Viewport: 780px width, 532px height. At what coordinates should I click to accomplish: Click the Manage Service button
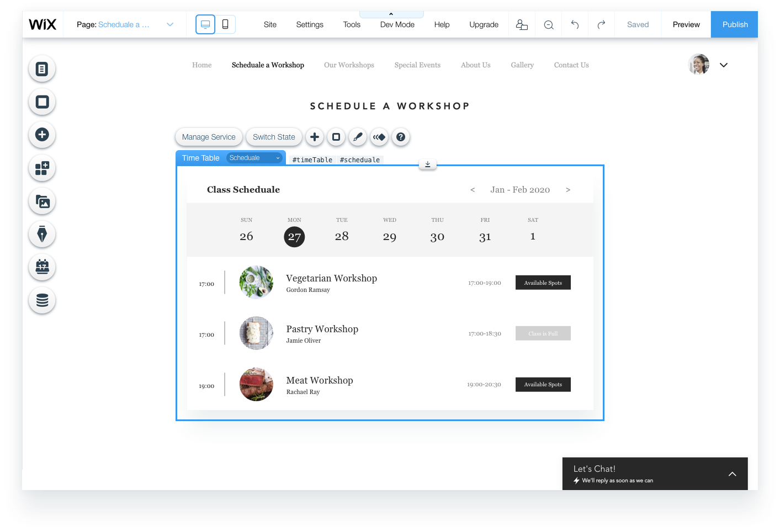point(209,137)
